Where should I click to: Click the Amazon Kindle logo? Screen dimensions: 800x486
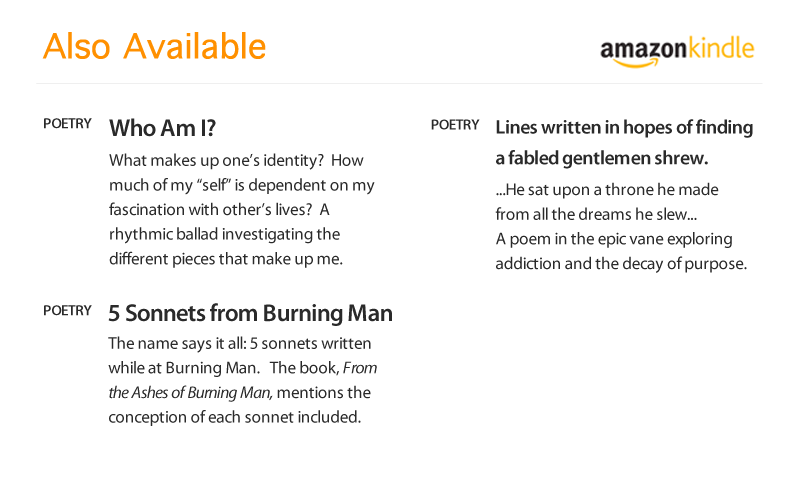[677, 50]
